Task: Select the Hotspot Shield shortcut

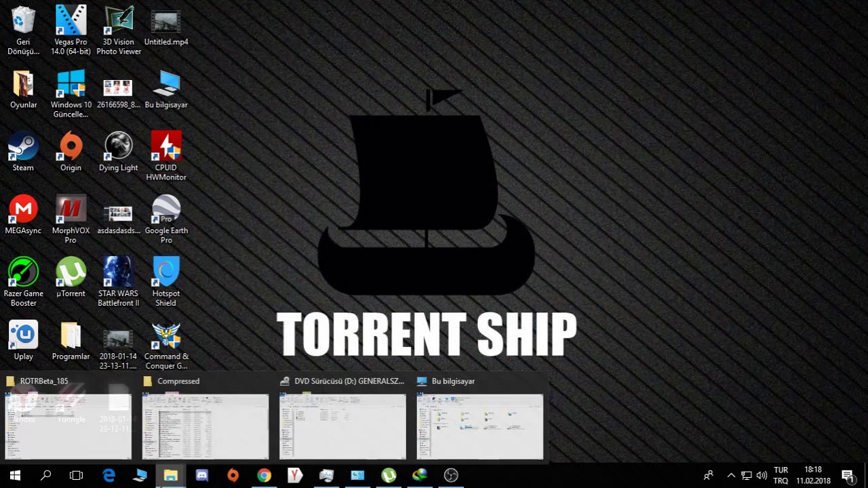Action: pos(166,282)
